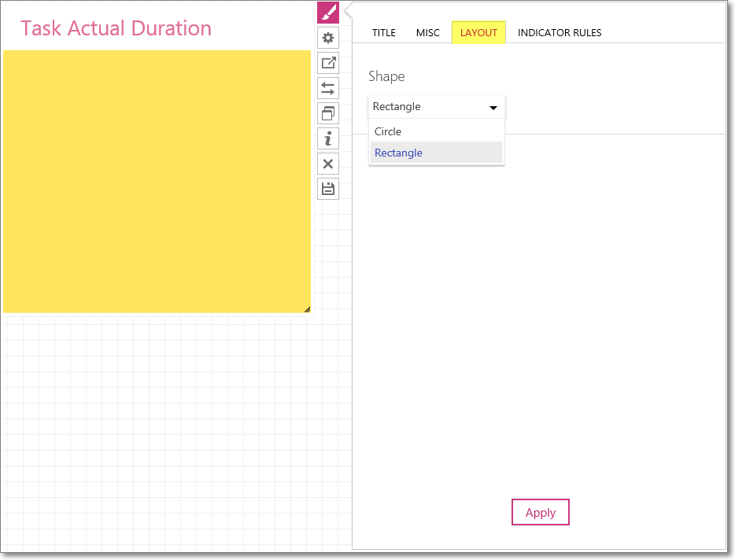
Task: Open the gear settings icon
Action: (x=328, y=38)
